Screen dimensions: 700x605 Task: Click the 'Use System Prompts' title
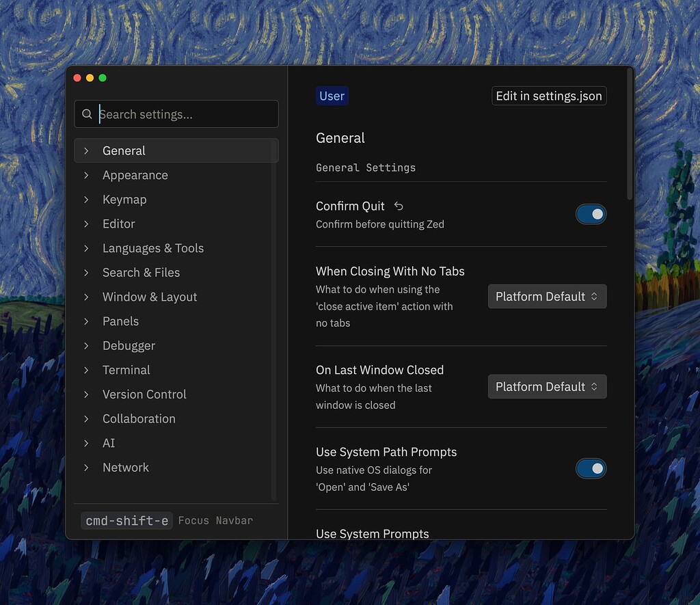coord(373,533)
